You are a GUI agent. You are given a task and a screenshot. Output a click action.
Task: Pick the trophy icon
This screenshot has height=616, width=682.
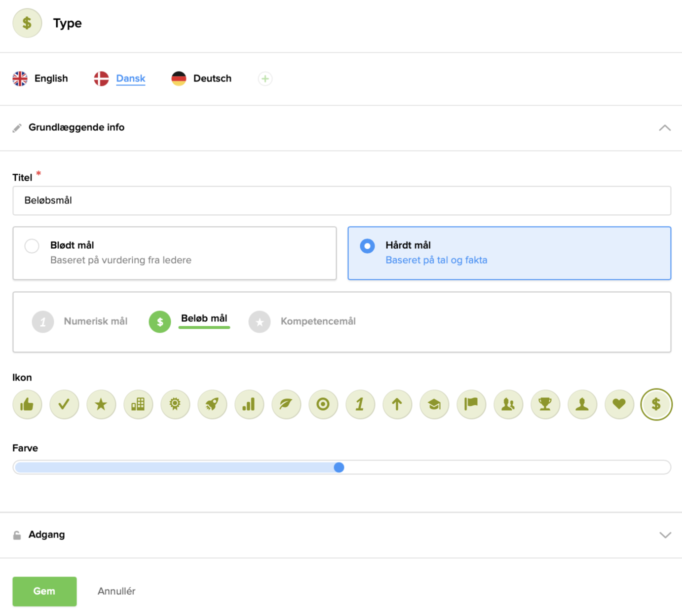point(545,405)
